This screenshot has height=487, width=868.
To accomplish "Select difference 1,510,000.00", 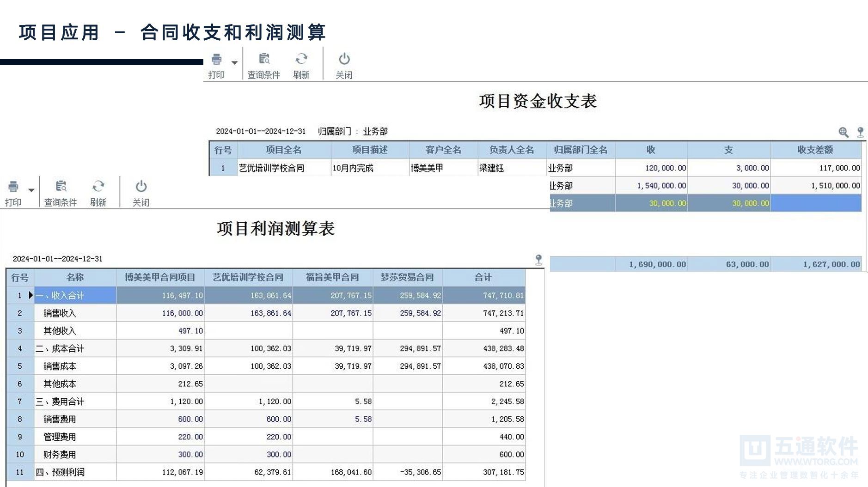I will click(x=815, y=185).
